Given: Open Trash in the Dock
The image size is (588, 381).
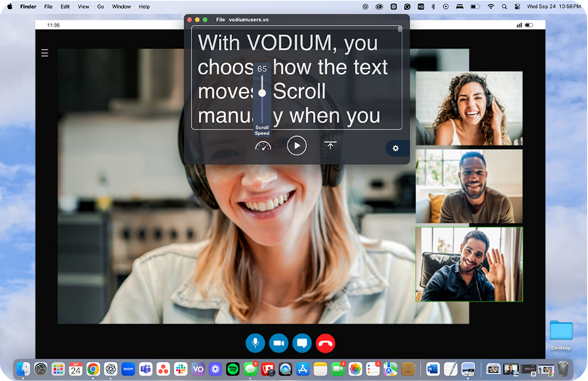Looking at the screenshot, I should [563, 369].
